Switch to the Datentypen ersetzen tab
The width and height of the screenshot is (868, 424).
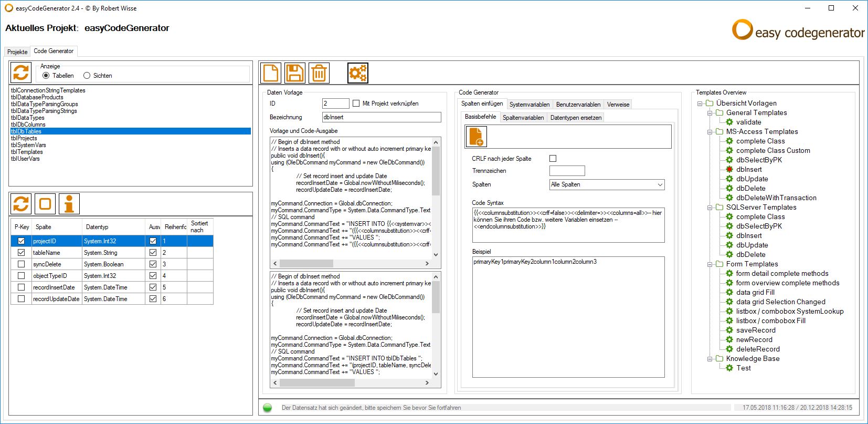click(576, 118)
